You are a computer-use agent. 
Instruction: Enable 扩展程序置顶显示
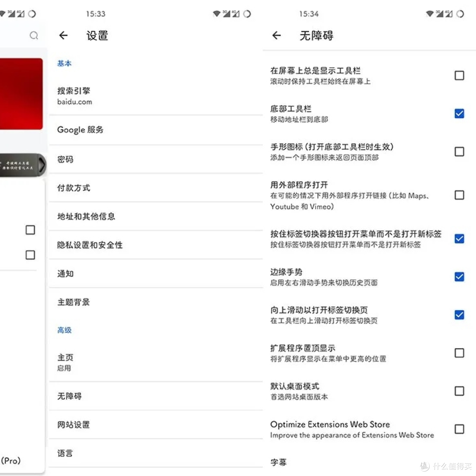click(x=459, y=353)
